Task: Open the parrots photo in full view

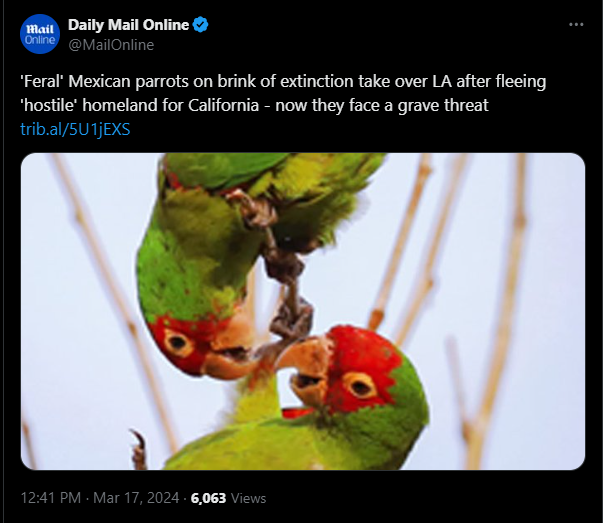Action: click(303, 311)
